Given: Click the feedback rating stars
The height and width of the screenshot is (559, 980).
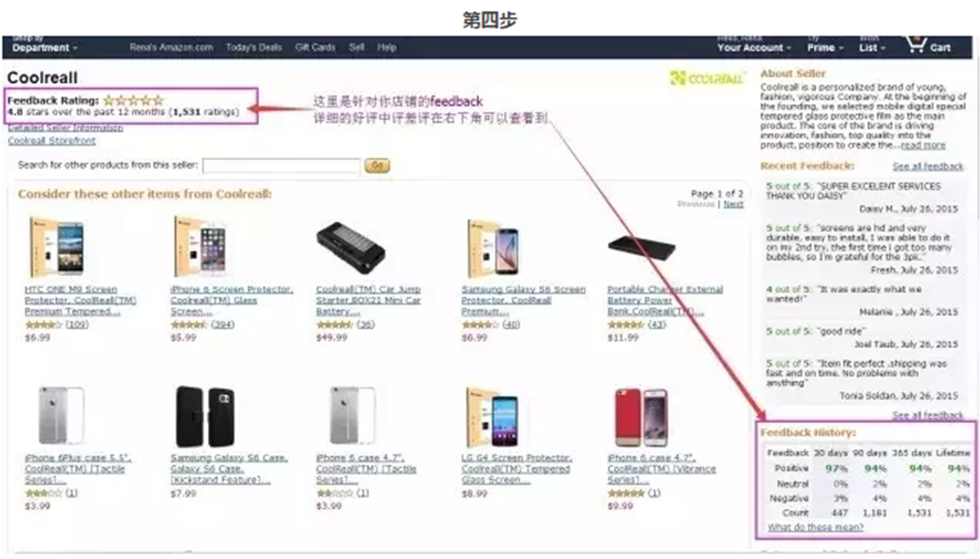Looking at the screenshot, I should (x=133, y=100).
